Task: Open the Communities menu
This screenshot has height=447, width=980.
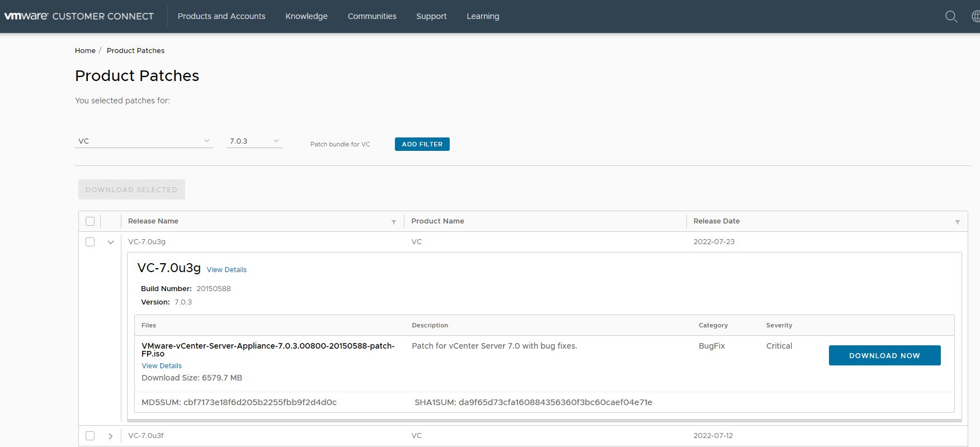Action: [x=372, y=16]
